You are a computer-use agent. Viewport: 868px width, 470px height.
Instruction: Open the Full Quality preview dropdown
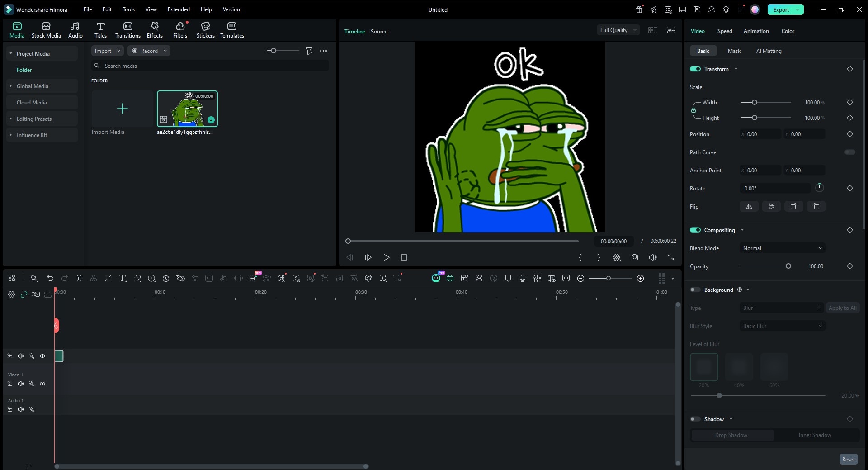point(618,30)
